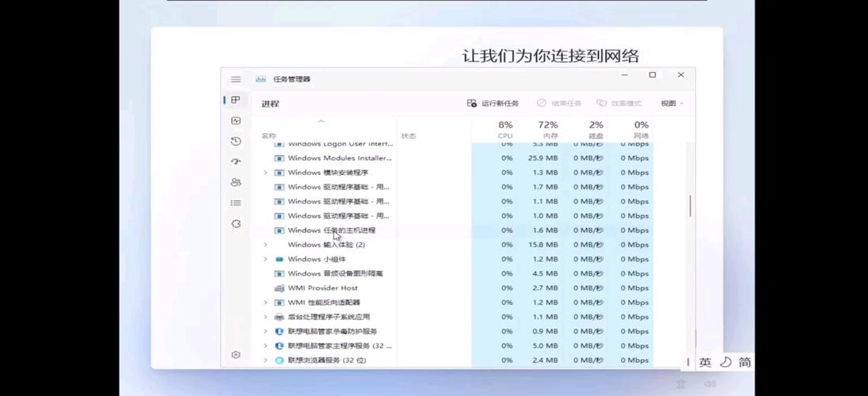Click the 后台处理程序子系统应用 printer icon
Viewport: 868px width, 396px height.
pyautogui.click(x=279, y=317)
